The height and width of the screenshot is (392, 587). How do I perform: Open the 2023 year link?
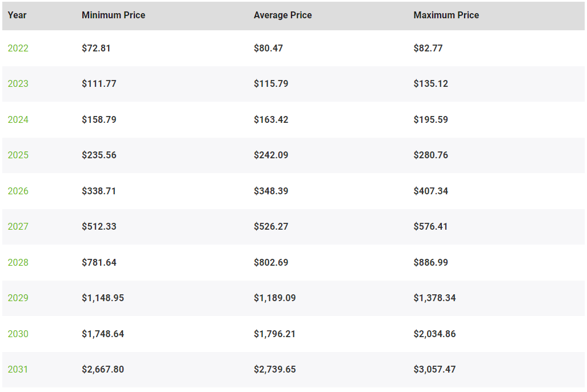point(18,83)
